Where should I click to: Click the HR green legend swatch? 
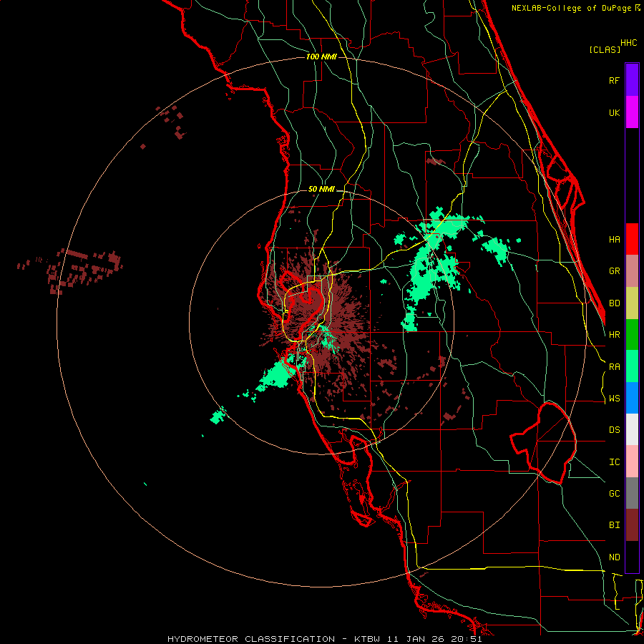[632, 335]
